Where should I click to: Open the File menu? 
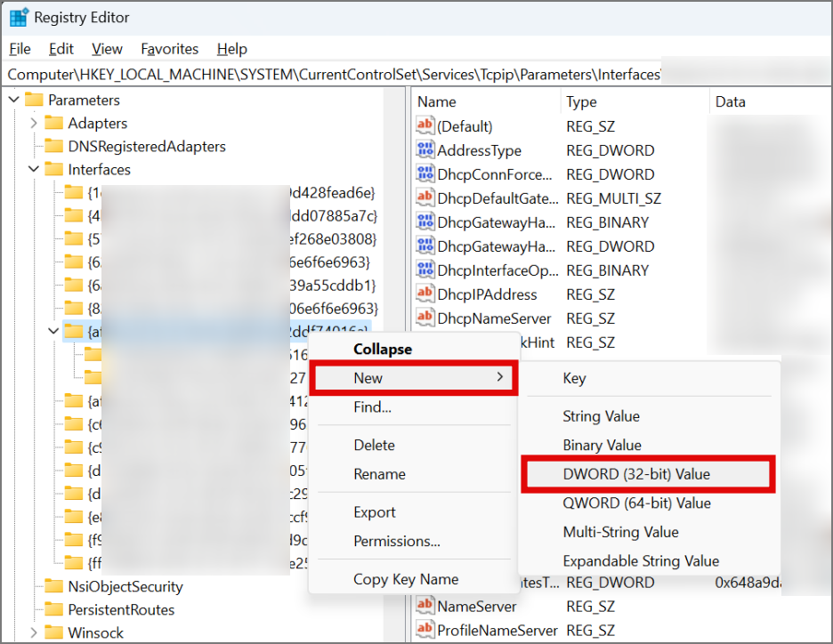coord(20,49)
